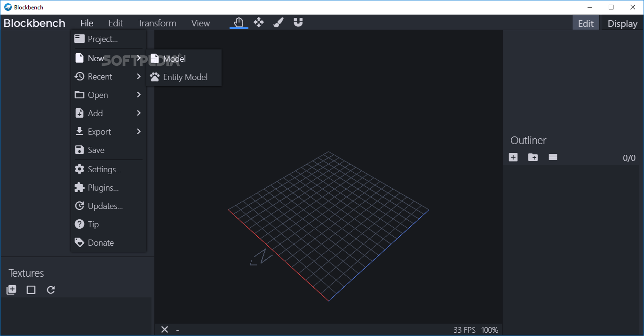Click the page icon next to New
The width and height of the screenshot is (644, 336).
tap(80, 58)
